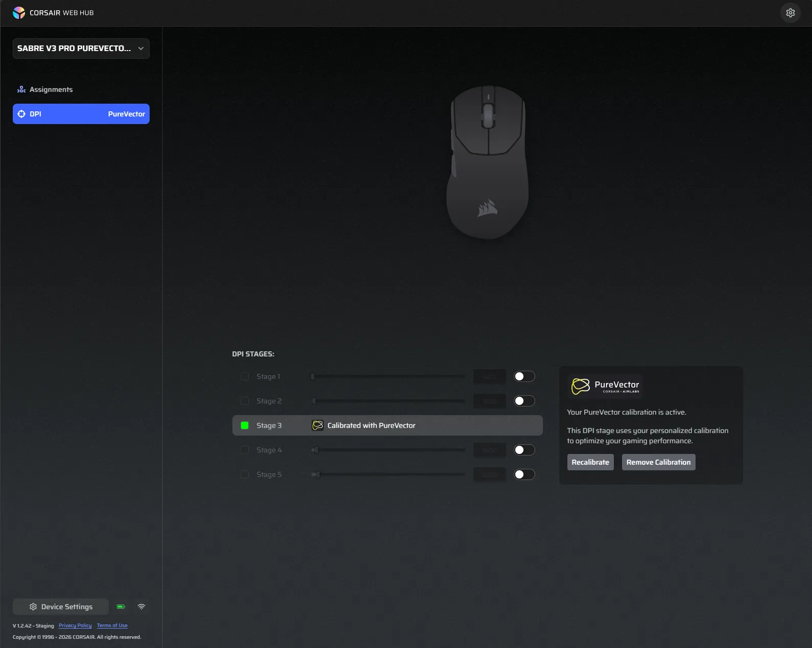
Task: Click the Stage 2 DPI value field
Action: (x=489, y=401)
